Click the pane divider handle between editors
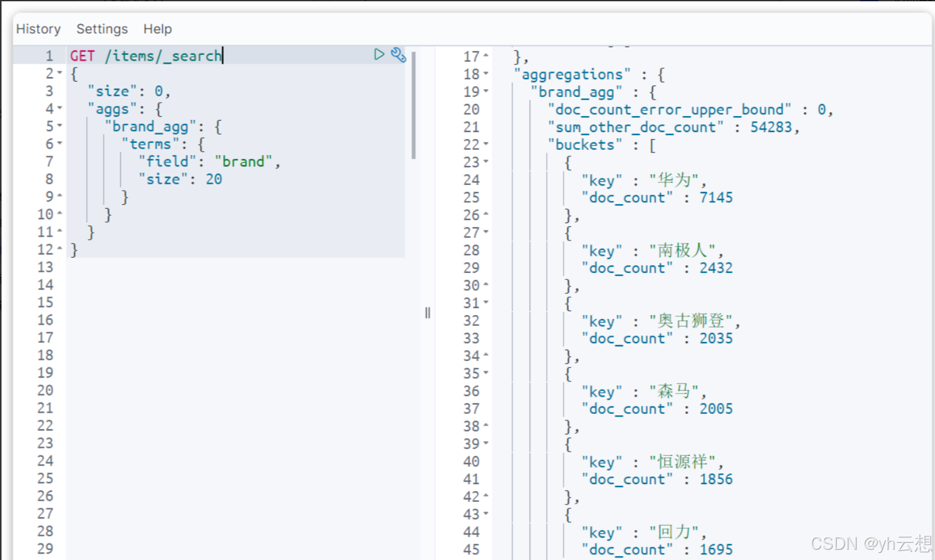Viewport: 935px width, 560px height. point(427,313)
